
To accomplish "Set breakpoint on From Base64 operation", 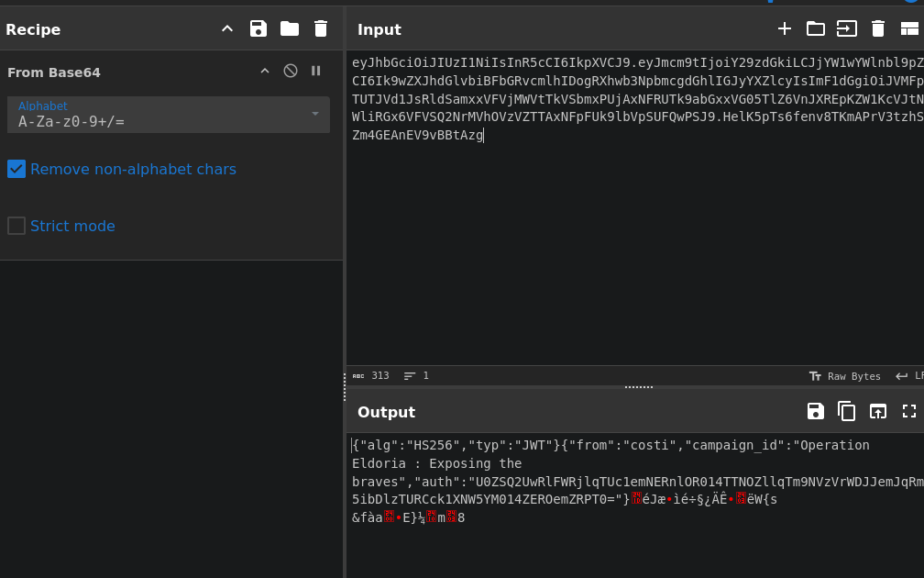I will point(316,72).
